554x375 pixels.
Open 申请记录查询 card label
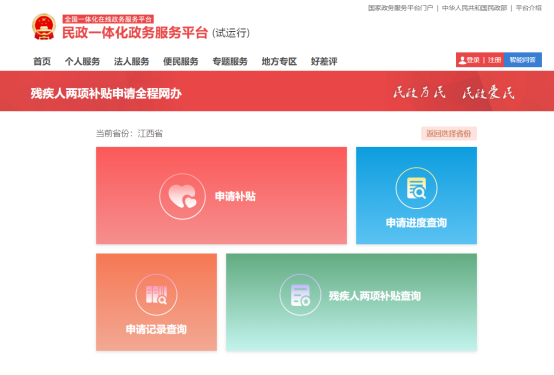156,329
